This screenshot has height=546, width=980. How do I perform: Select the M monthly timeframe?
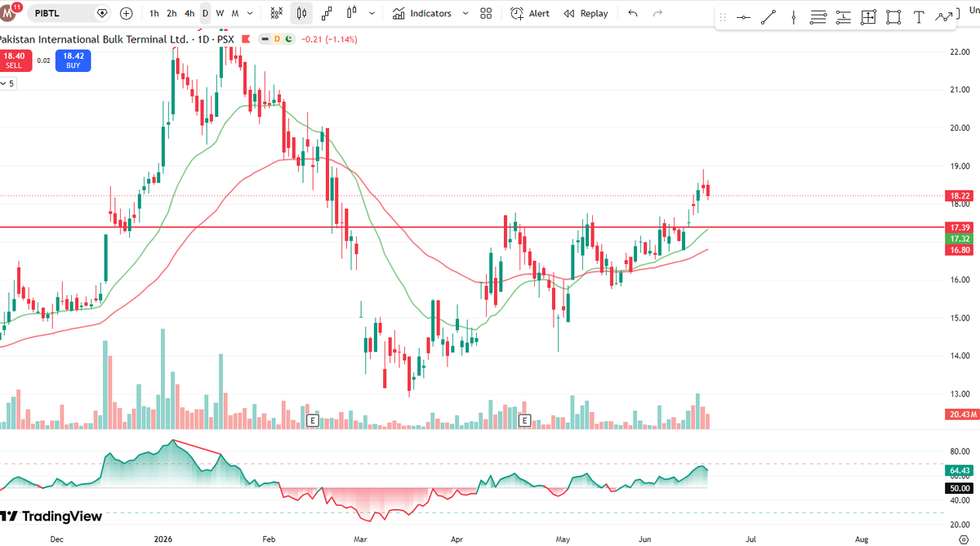click(235, 13)
